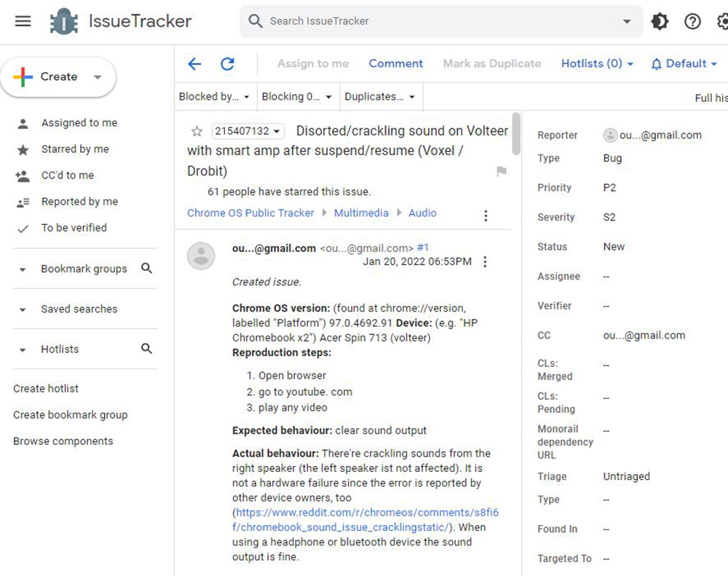Open Starred by me list
Viewport: 728px width, 576px height.
pos(75,149)
